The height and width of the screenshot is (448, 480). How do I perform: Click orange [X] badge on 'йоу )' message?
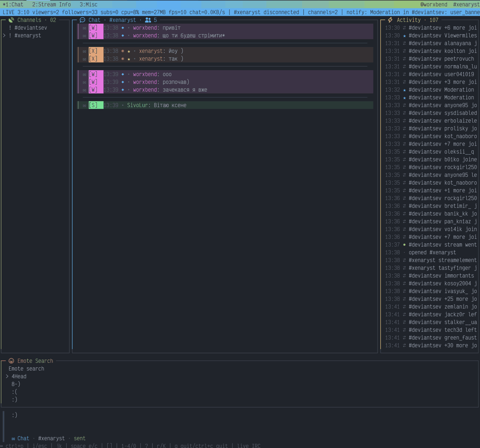click(96, 51)
